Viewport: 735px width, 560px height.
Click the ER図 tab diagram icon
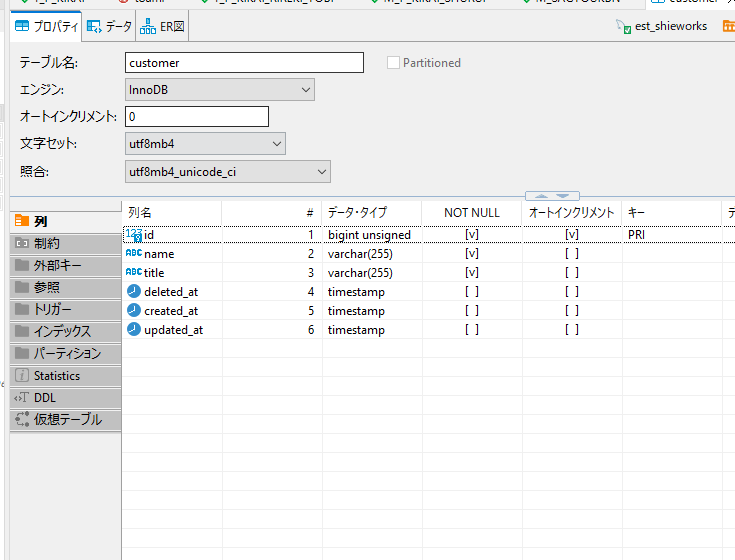(148, 26)
